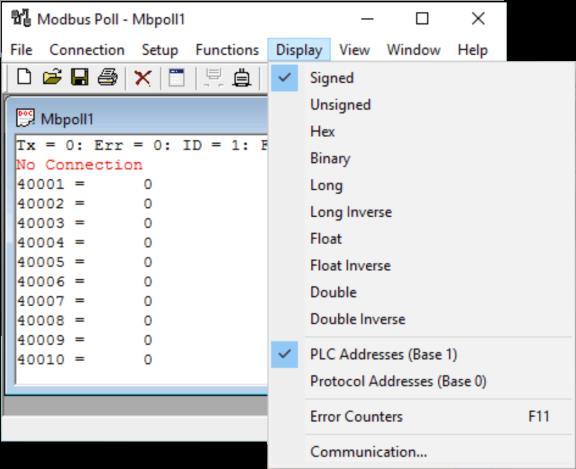Click the New document toolbar icon

tap(24, 77)
